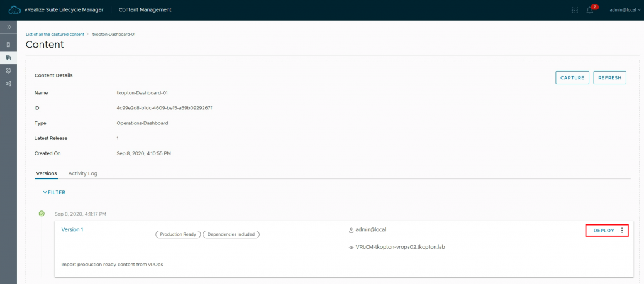The image size is (644, 284).
Task: Select the highlighted Content sidebar icon
Action: pos(9,57)
